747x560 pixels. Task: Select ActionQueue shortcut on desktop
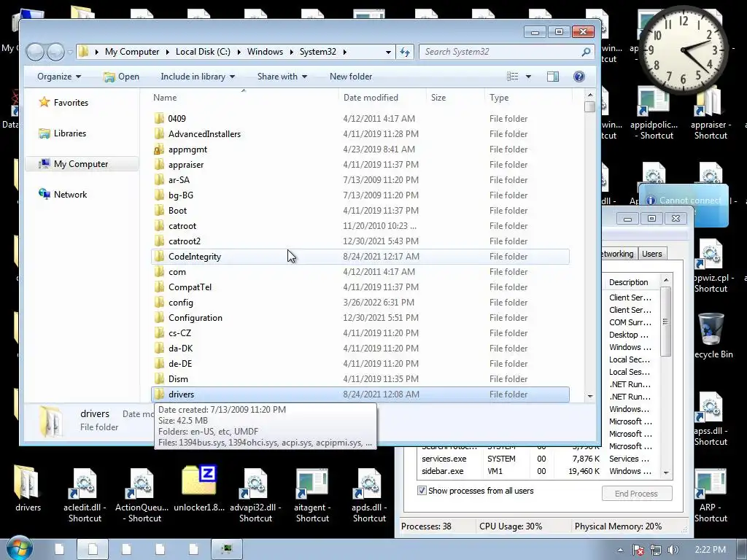pos(142,494)
